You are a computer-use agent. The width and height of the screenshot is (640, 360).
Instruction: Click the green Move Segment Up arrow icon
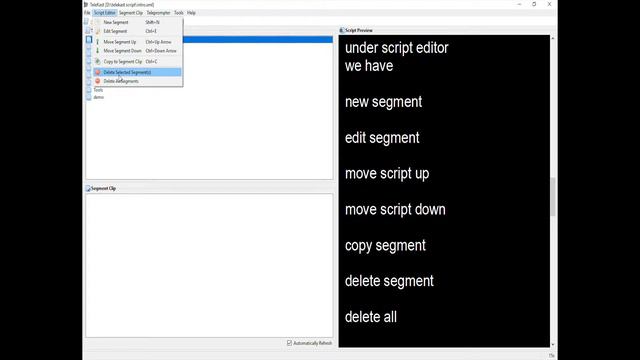click(98, 42)
